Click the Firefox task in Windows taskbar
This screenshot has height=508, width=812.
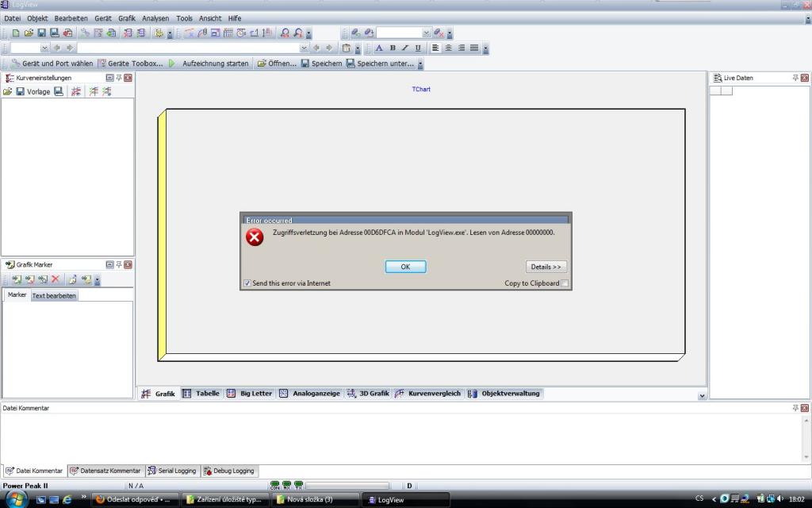pyautogui.click(x=132, y=500)
